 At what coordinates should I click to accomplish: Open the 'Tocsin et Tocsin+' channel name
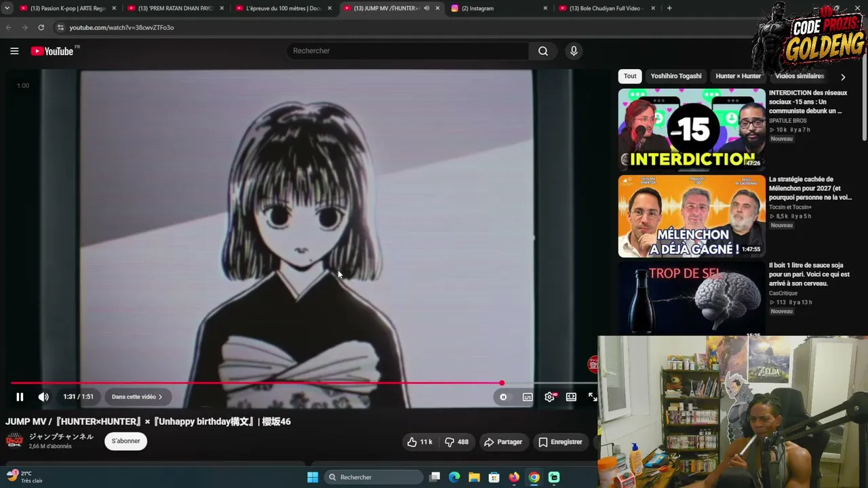[790, 207]
